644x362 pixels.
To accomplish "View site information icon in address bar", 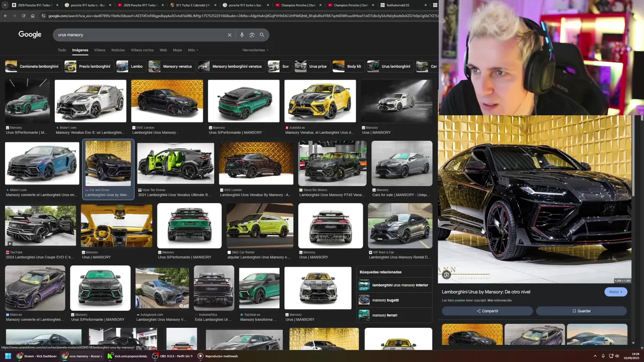I will click(x=44, y=16).
